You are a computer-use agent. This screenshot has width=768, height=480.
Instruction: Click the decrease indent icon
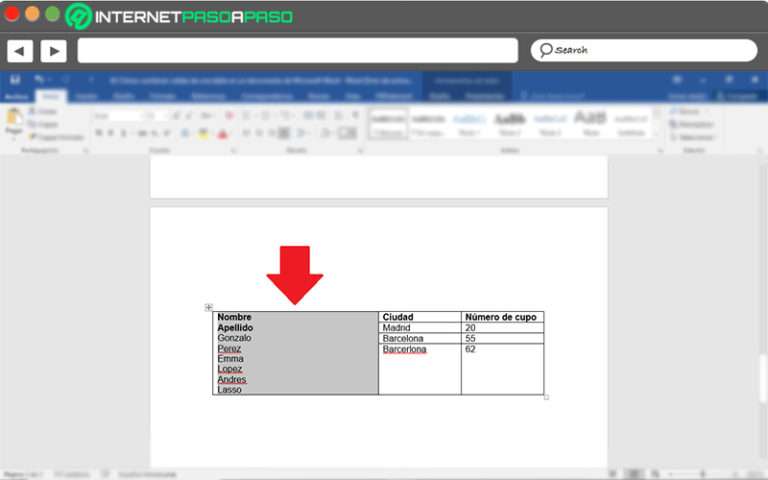[308, 116]
